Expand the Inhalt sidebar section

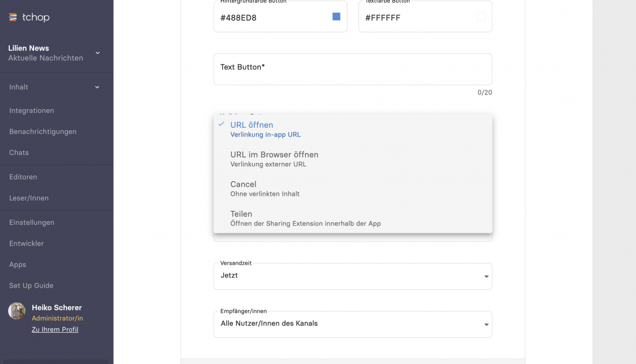[97, 87]
